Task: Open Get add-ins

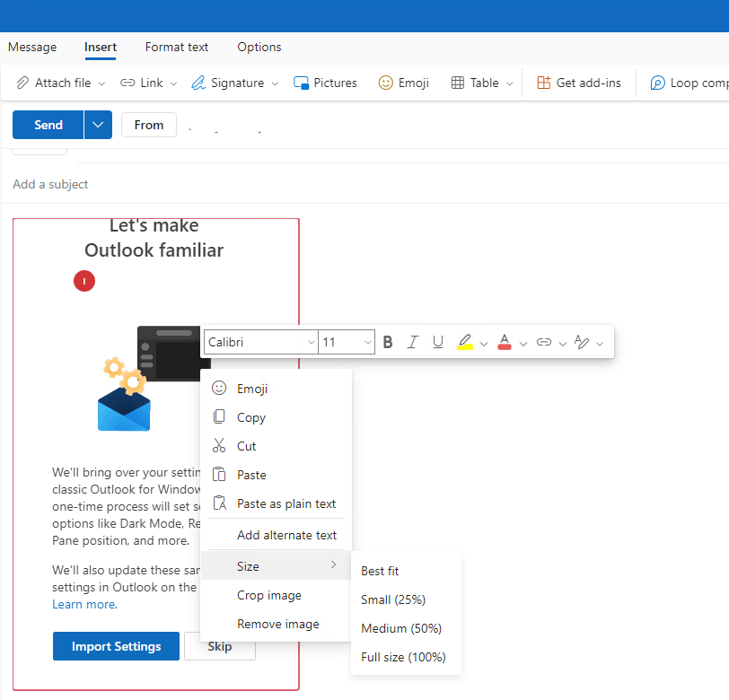Action: coord(579,83)
